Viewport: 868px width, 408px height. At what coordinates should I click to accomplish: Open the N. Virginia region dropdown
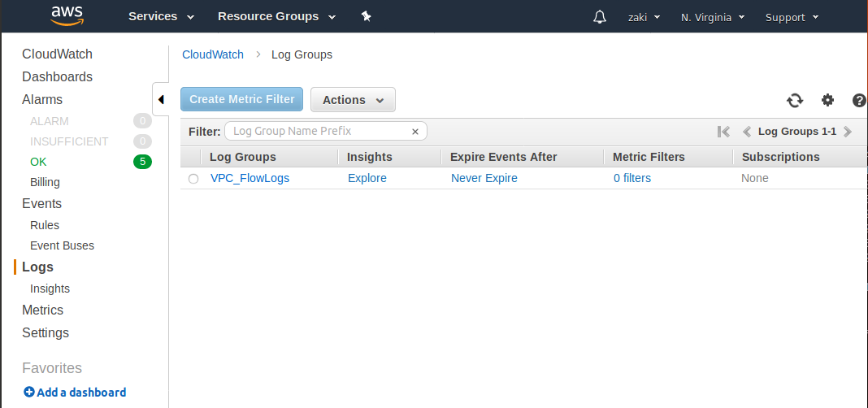pyautogui.click(x=713, y=17)
